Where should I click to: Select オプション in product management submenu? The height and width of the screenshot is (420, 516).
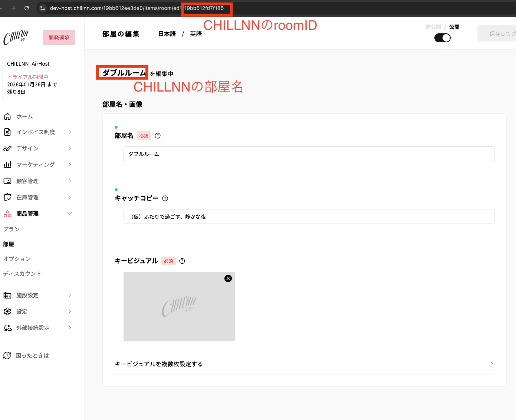pos(17,259)
